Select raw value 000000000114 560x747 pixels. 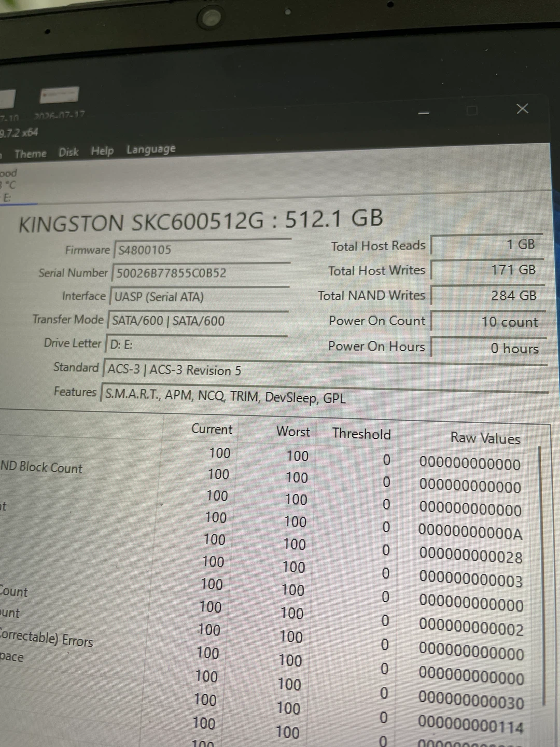click(x=471, y=726)
